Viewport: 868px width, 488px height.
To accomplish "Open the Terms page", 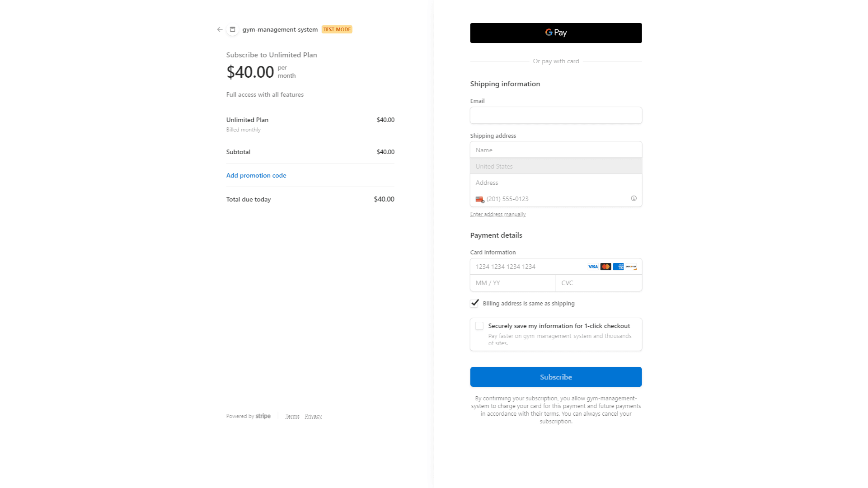I will click(x=292, y=416).
